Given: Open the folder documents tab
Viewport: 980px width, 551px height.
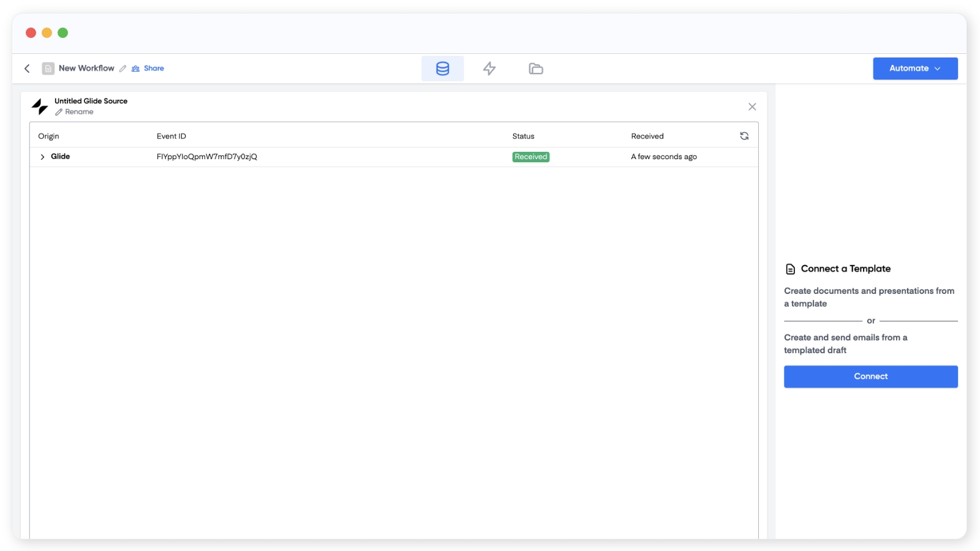Looking at the screenshot, I should 535,69.
